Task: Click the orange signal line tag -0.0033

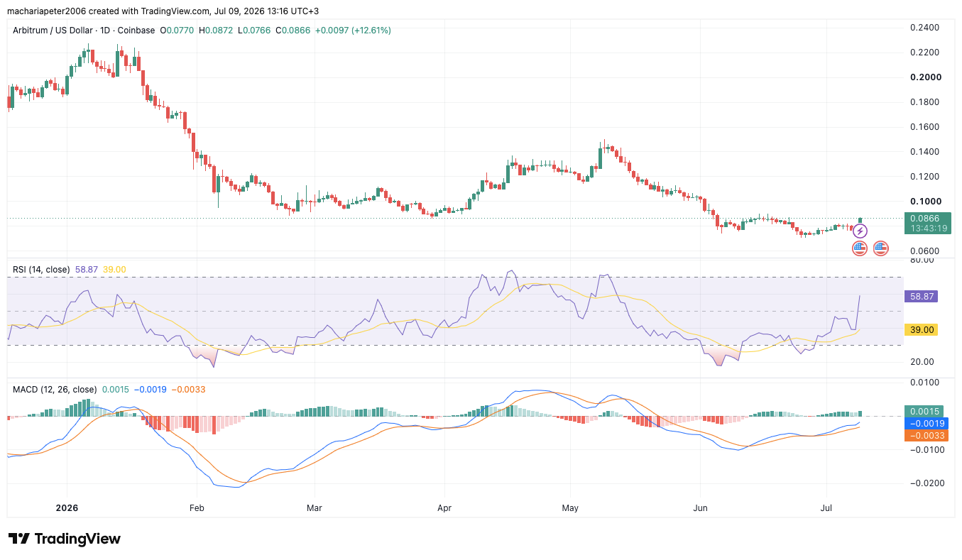Action: click(x=925, y=435)
